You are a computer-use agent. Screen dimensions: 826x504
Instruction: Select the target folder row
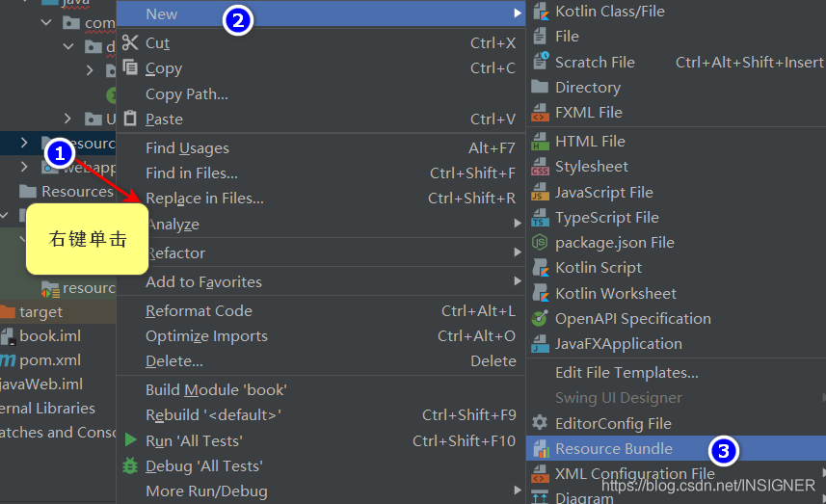pos(58,312)
